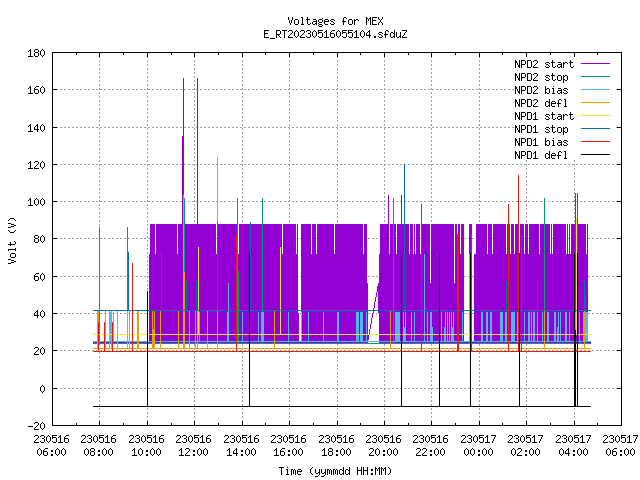
Task: Click the 'NPD2 bias' legend label
Action: click(541, 90)
